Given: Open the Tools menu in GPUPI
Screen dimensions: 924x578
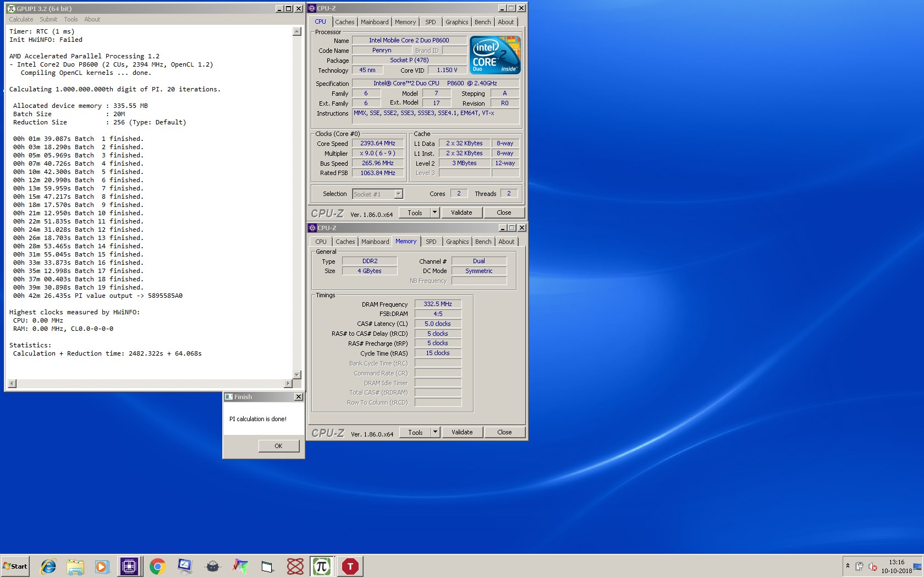Looking at the screenshot, I should click(71, 19).
